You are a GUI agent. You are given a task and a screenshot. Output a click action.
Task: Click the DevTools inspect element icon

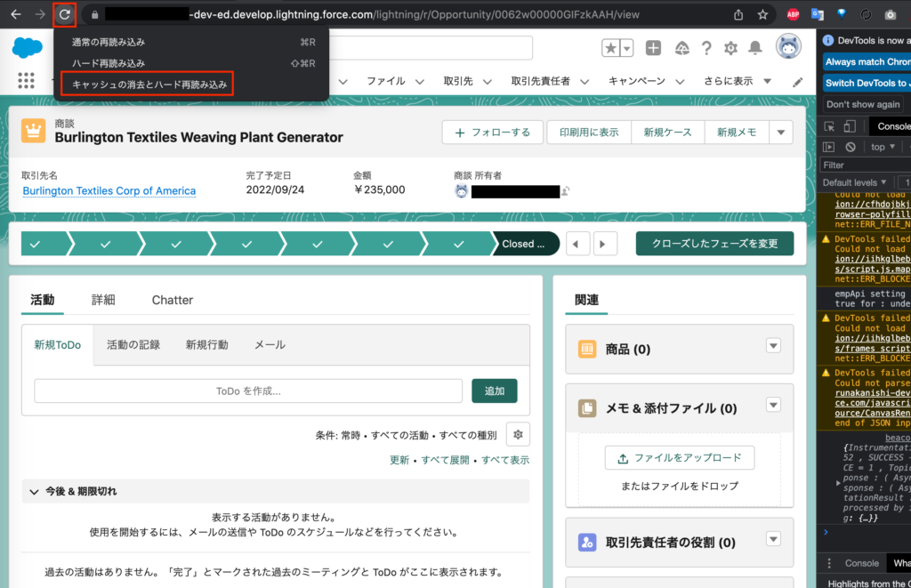pyautogui.click(x=828, y=126)
